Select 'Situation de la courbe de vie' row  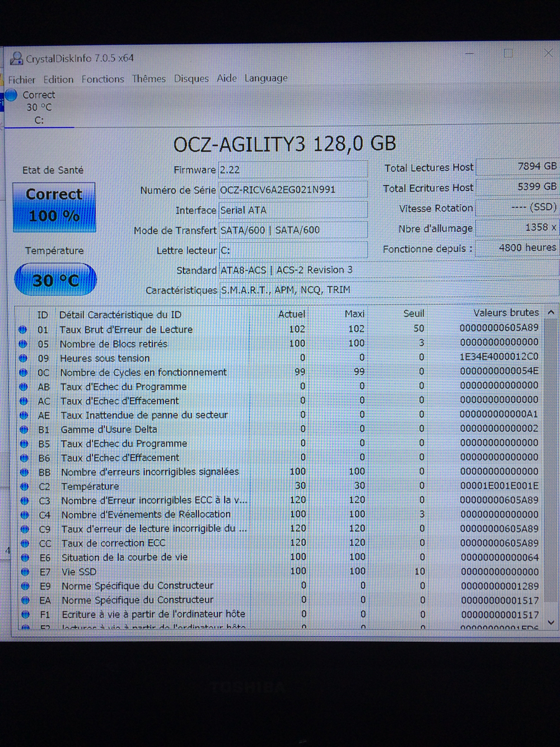point(280,557)
